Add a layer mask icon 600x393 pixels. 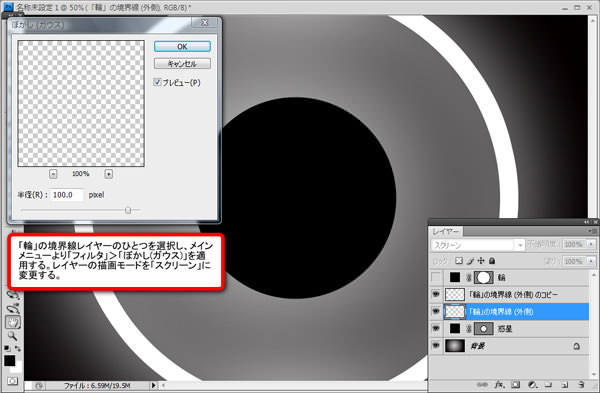pyautogui.click(x=516, y=385)
